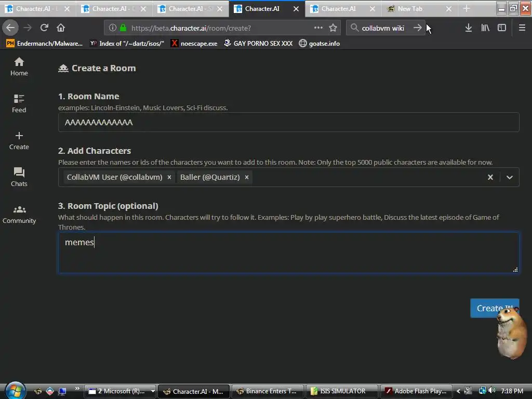Click the Room Name input field

point(289,122)
